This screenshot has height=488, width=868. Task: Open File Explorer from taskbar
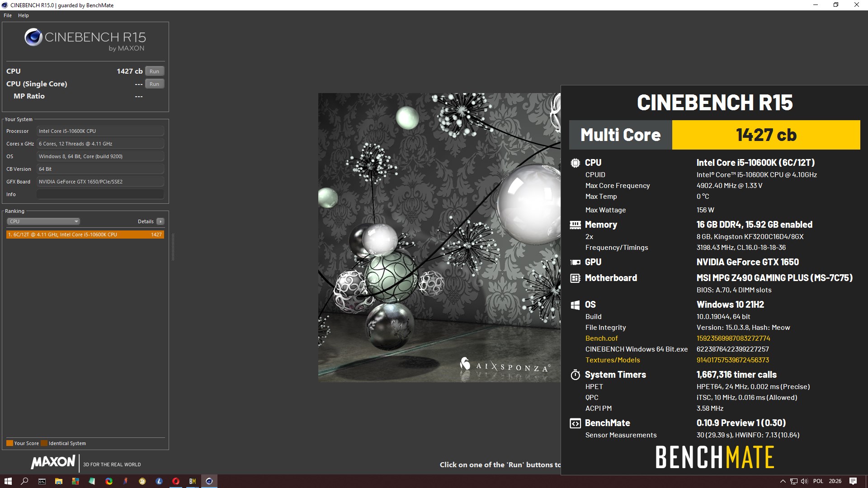click(x=58, y=481)
